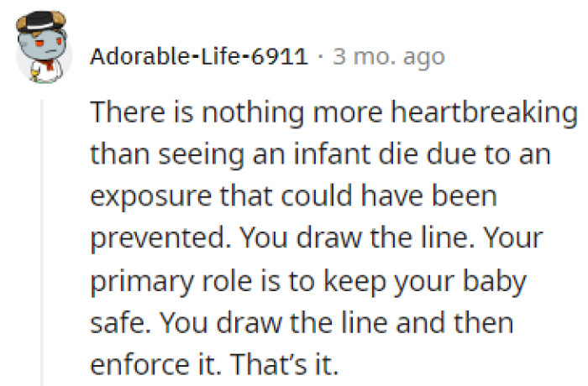Open the Adorable-Life-6911 user profile link

[x=198, y=57]
